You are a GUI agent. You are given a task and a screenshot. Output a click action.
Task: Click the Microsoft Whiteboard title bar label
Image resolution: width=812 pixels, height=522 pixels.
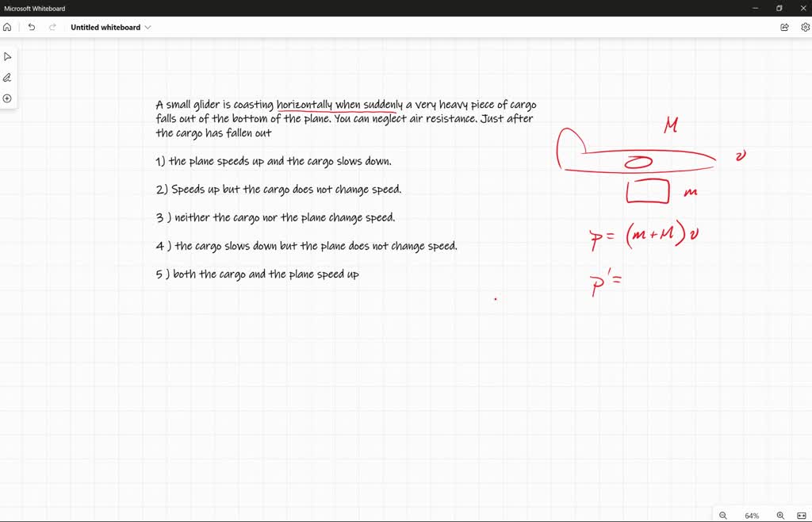(x=35, y=8)
